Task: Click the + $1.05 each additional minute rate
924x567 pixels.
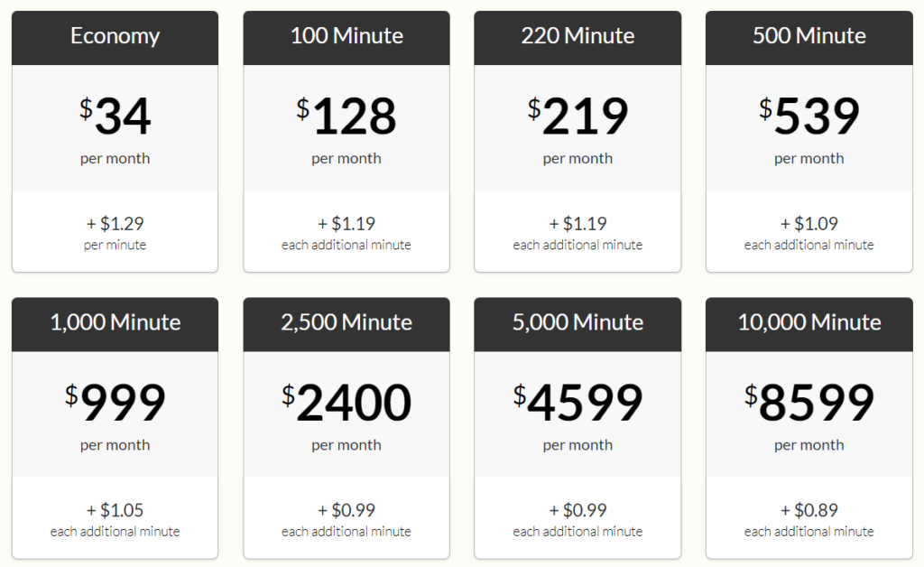Action: [115, 519]
